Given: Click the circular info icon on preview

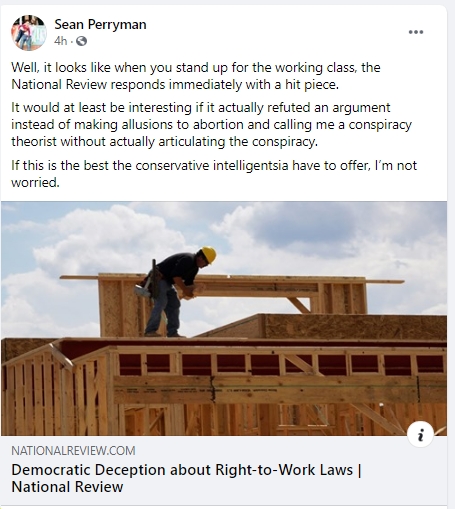Looking at the screenshot, I should click(420, 435).
